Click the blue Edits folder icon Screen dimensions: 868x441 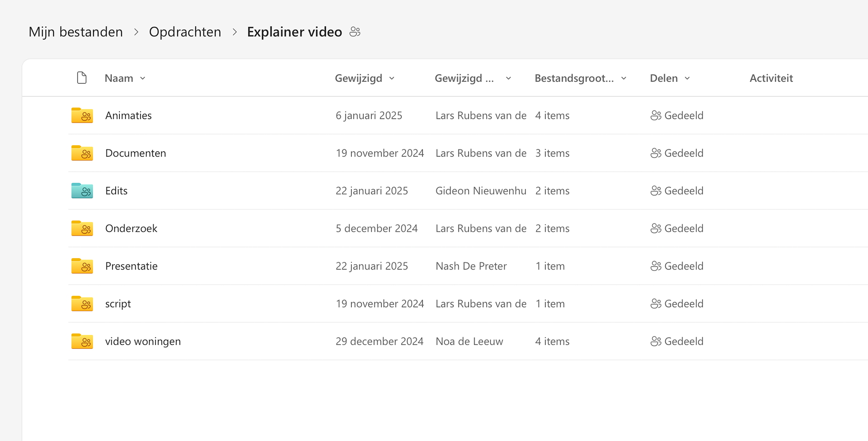pyautogui.click(x=82, y=190)
